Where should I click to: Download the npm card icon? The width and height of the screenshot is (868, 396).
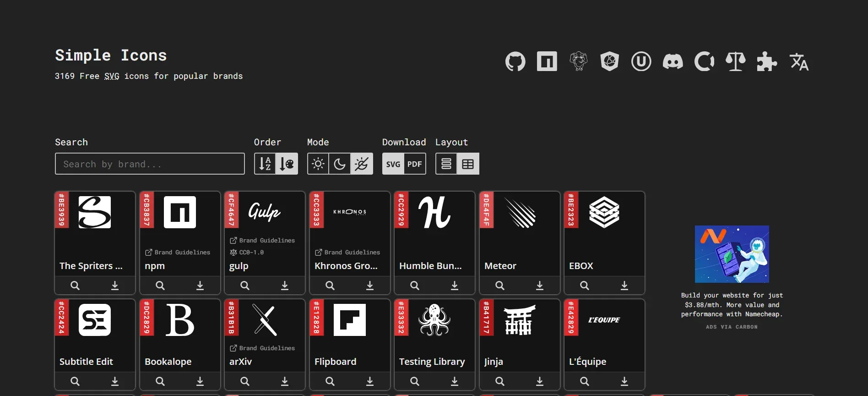click(200, 286)
